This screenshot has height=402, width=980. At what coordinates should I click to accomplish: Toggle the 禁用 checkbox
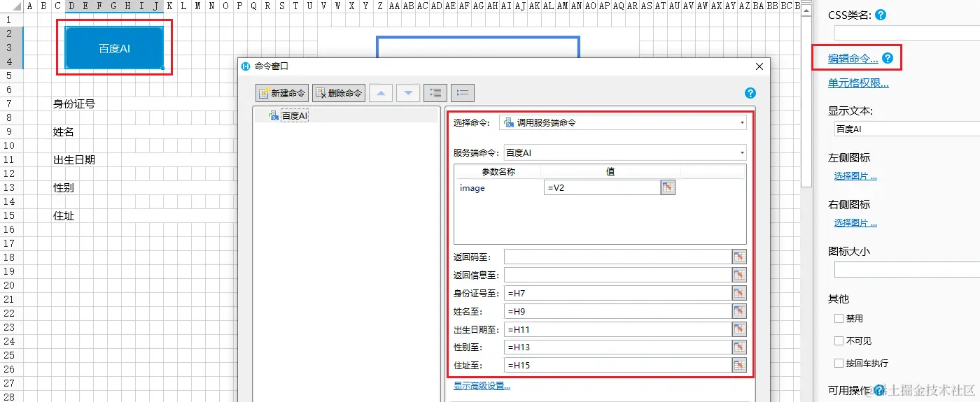[x=839, y=318]
